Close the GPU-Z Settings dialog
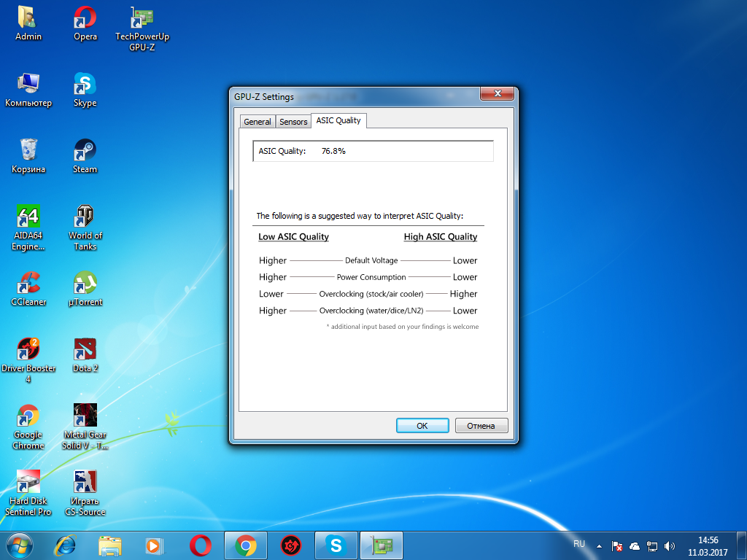This screenshot has width=747, height=560. click(x=497, y=93)
